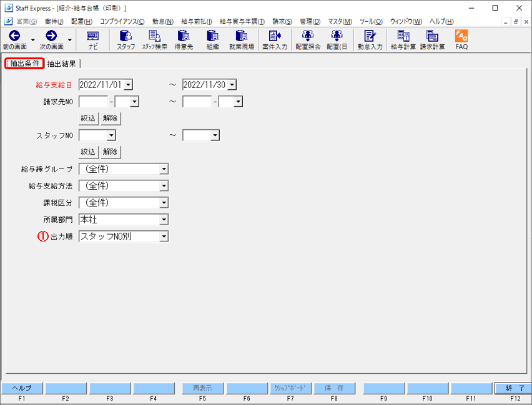Screen dimensions: 532x405
Task: Go forward with 次の画面 arrow icon
Action: coord(51,36)
